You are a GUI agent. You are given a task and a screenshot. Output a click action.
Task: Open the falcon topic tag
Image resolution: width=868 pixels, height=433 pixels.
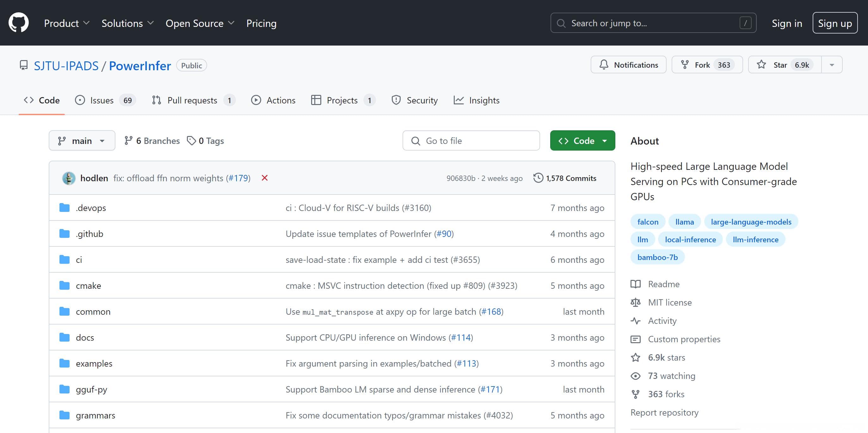pyautogui.click(x=648, y=222)
